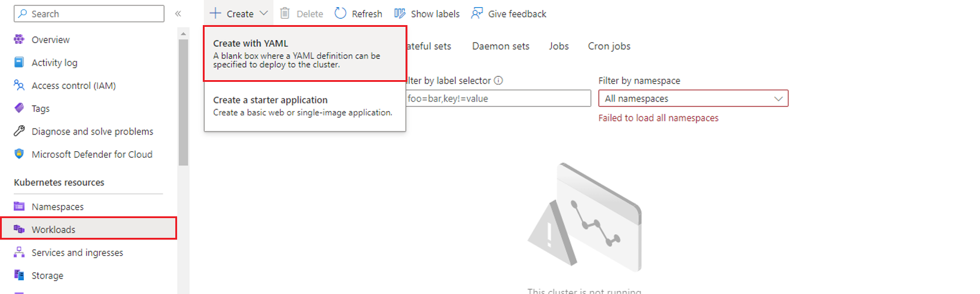Switch to the Daemon sets tab
980x294 pixels.
(500, 46)
